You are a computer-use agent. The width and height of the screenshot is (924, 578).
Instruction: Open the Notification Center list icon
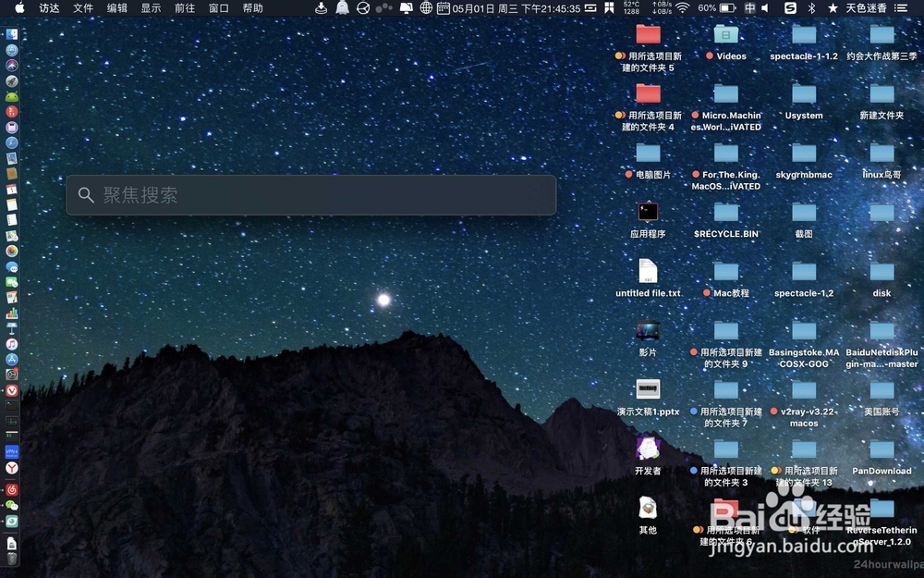(900, 7)
